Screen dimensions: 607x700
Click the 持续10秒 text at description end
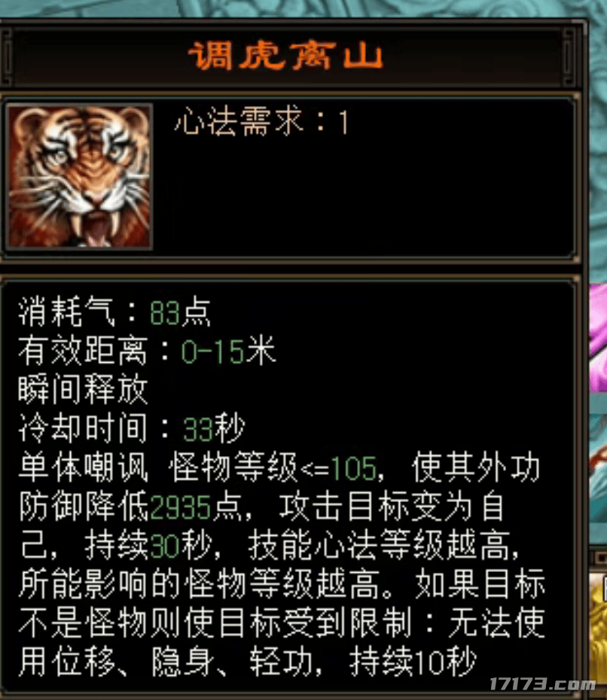[413, 662]
